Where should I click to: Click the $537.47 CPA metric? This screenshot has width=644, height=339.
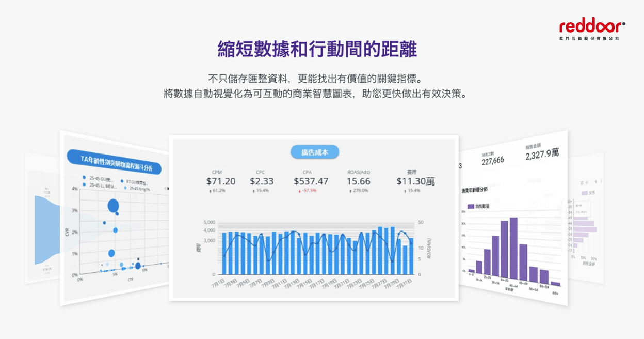[311, 181]
